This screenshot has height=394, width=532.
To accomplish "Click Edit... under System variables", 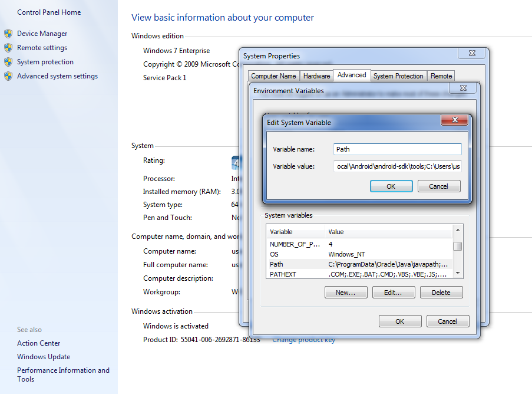I will (393, 293).
